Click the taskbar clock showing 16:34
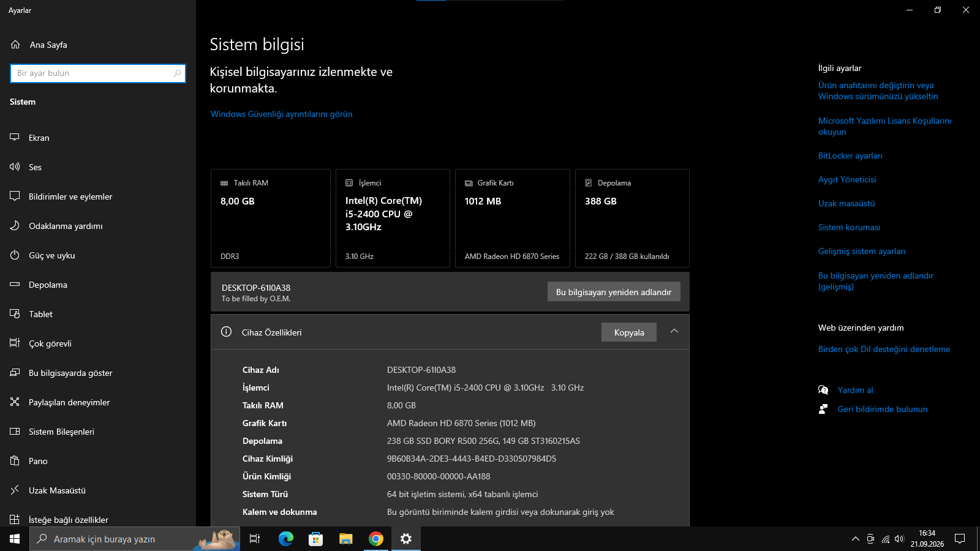 927,539
